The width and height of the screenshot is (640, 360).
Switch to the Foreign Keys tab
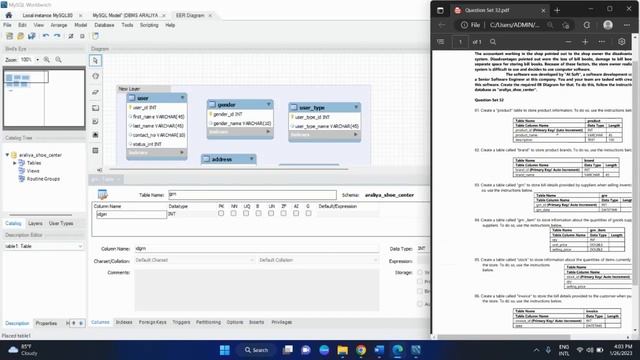point(153,322)
